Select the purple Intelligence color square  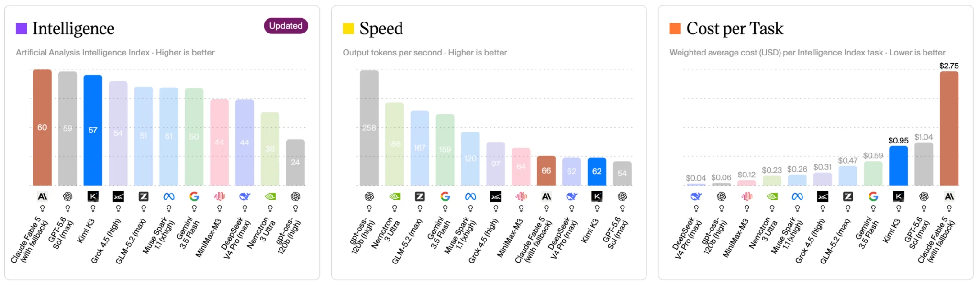(22, 29)
